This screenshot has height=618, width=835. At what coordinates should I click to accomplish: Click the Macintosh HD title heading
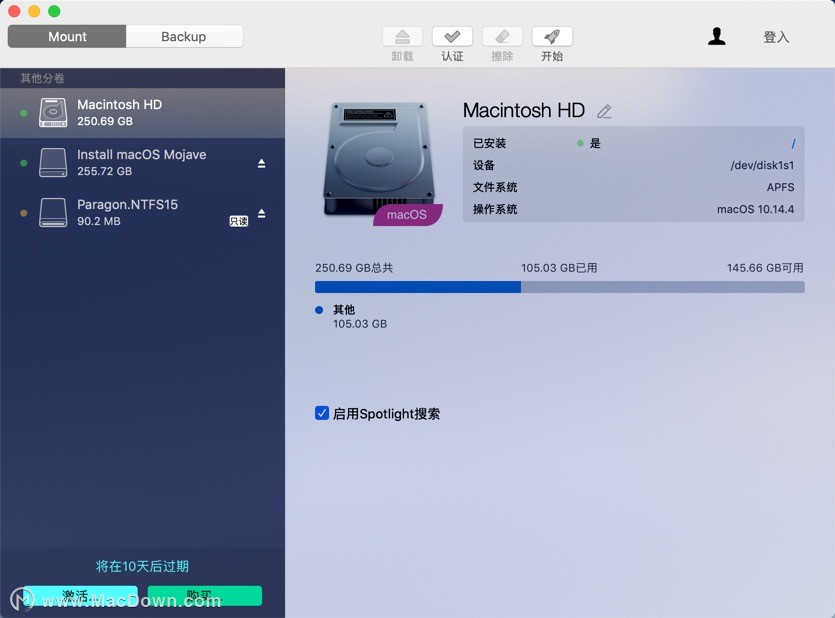click(x=524, y=110)
